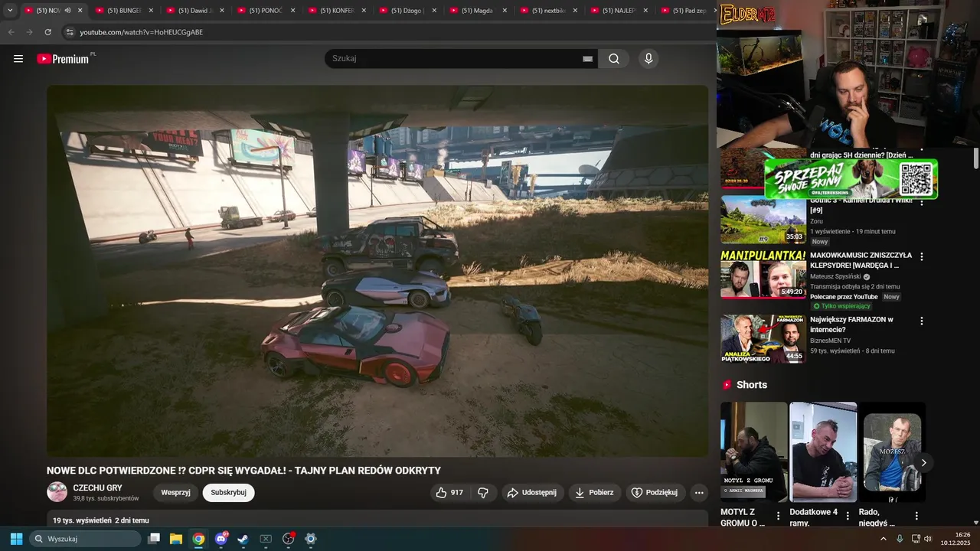The image size is (980, 551).
Task: Dislike the video with thumbs-down
Action: coord(483,493)
